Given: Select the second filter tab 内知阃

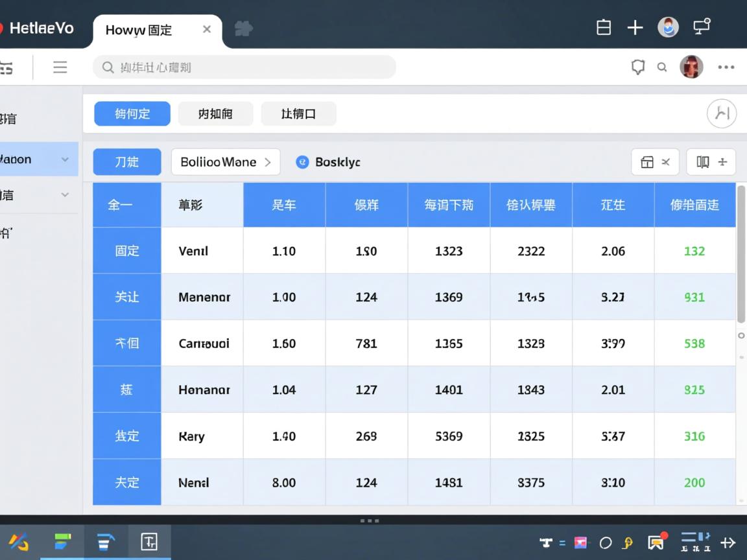Looking at the screenshot, I should 215,113.
